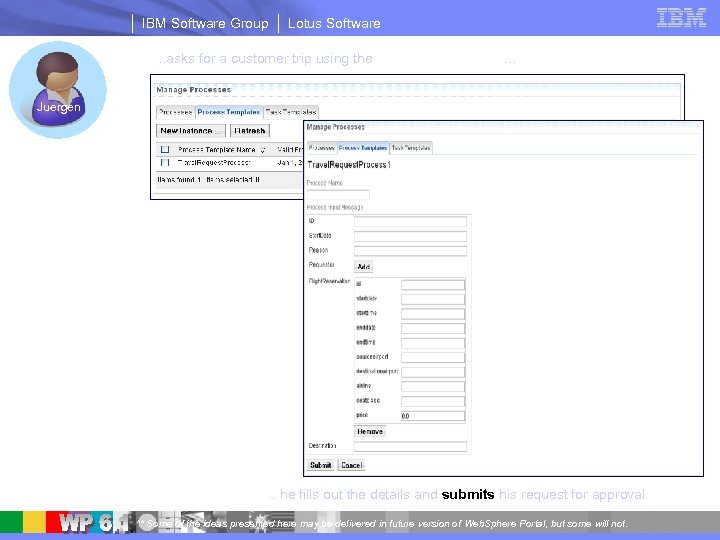This screenshot has height=540, width=720.
Task: Submit the travel request form
Action: [320, 465]
